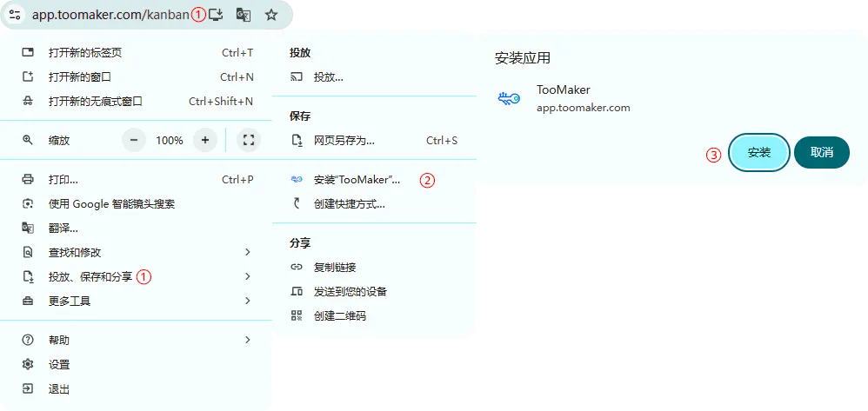Select Translate (翻译...) menu item
This screenshot has width=868, height=411.
click(x=137, y=228)
